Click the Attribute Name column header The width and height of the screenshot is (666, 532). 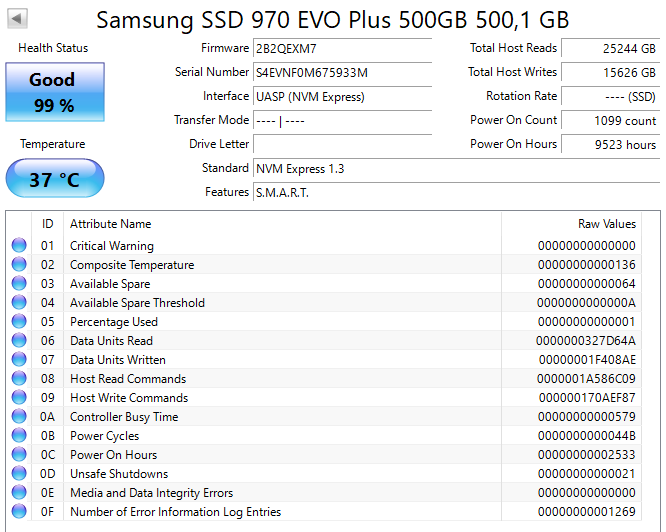tap(110, 224)
